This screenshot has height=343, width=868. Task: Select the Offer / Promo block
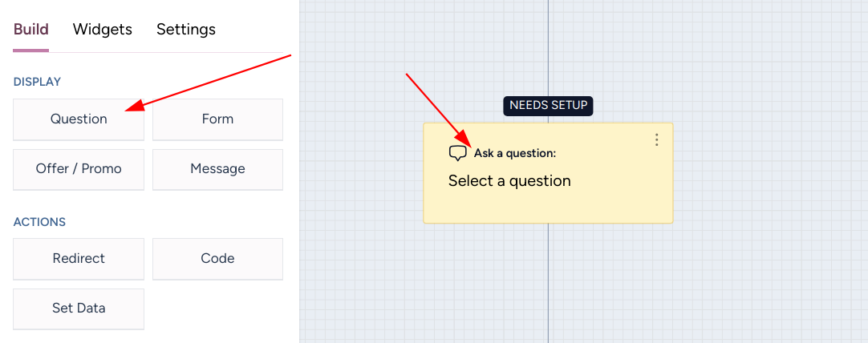(79, 169)
